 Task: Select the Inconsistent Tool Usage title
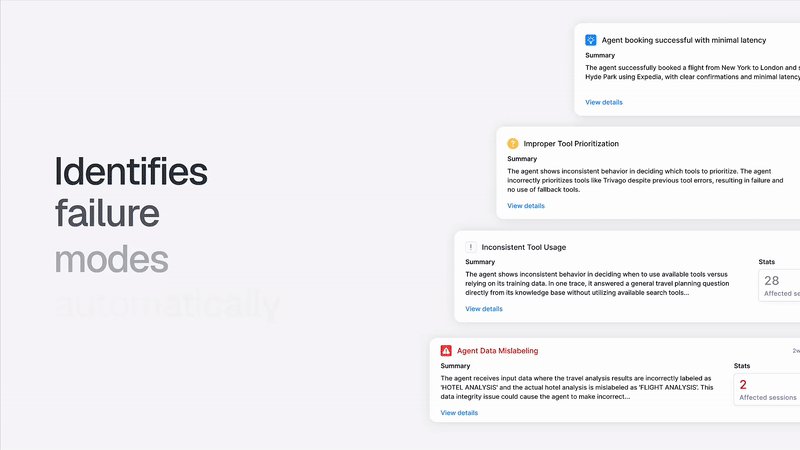point(523,247)
